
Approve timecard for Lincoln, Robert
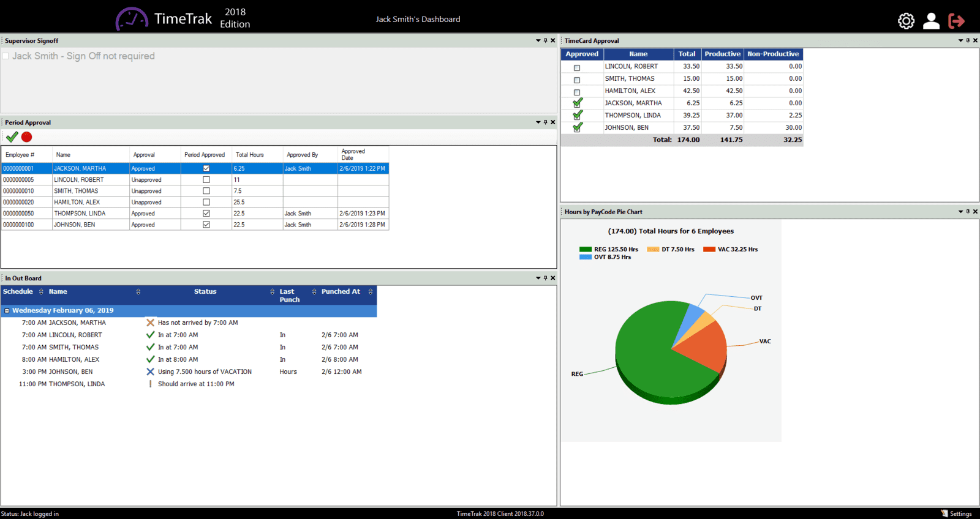click(x=577, y=68)
